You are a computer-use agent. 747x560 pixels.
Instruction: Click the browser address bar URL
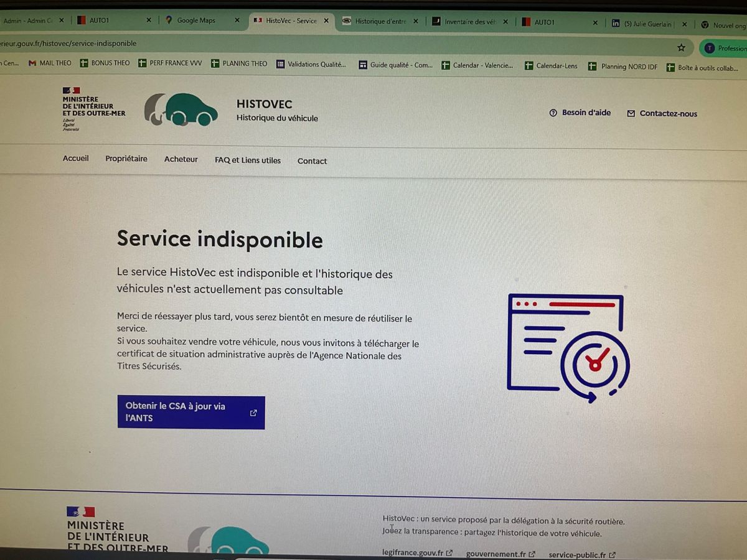click(x=68, y=44)
